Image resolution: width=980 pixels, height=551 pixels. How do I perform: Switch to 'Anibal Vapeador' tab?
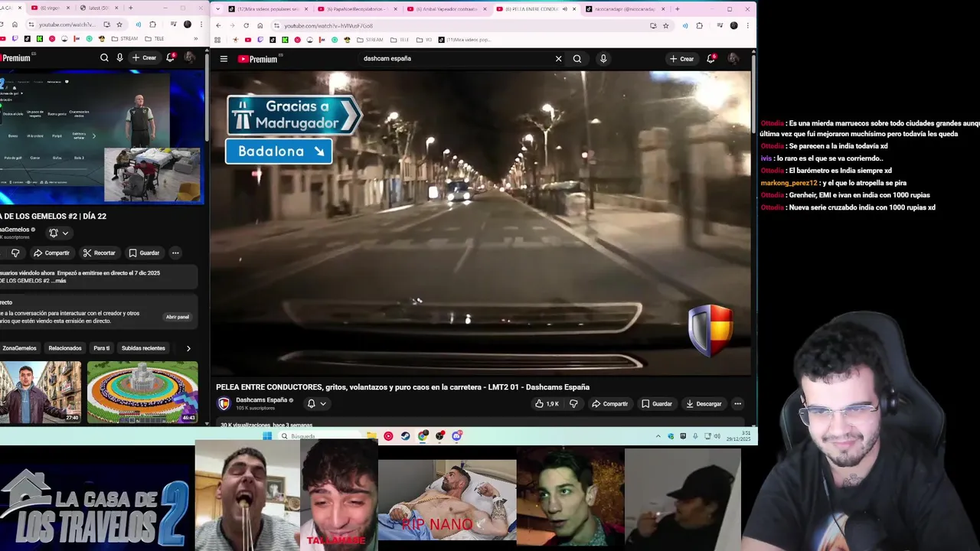tap(446, 9)
